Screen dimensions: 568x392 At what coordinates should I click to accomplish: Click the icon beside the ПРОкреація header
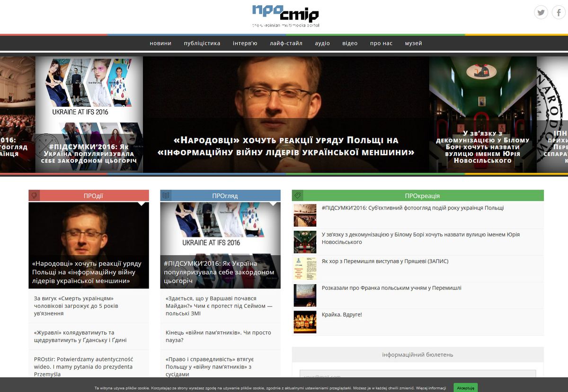click(297, 195)
